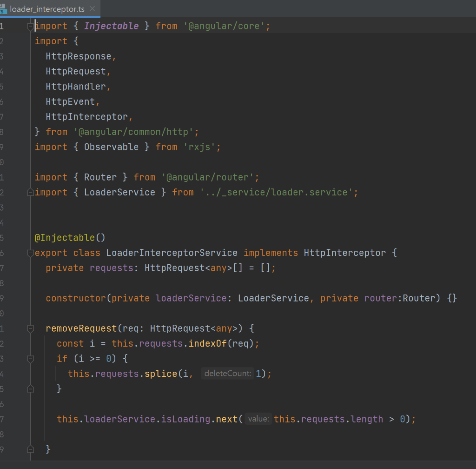Collapse the removeRequest method body

[30, 328]
